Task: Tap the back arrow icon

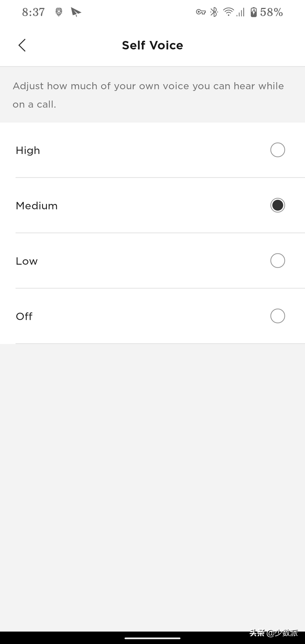Action: (22, 45)
